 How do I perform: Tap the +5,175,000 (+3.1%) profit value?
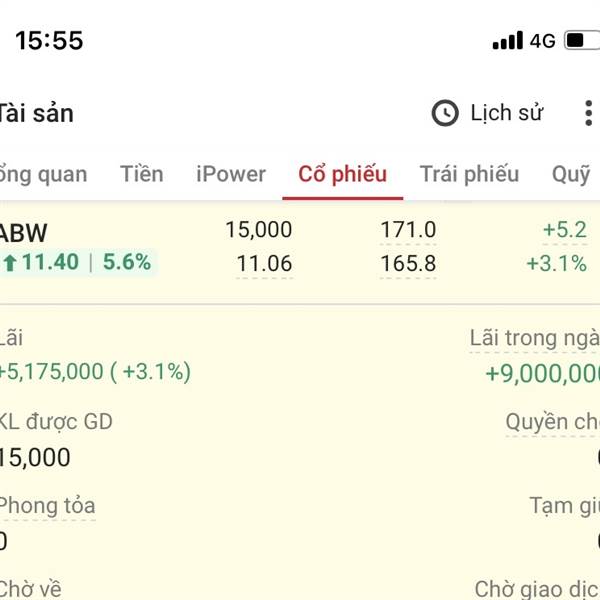point(95,372)
